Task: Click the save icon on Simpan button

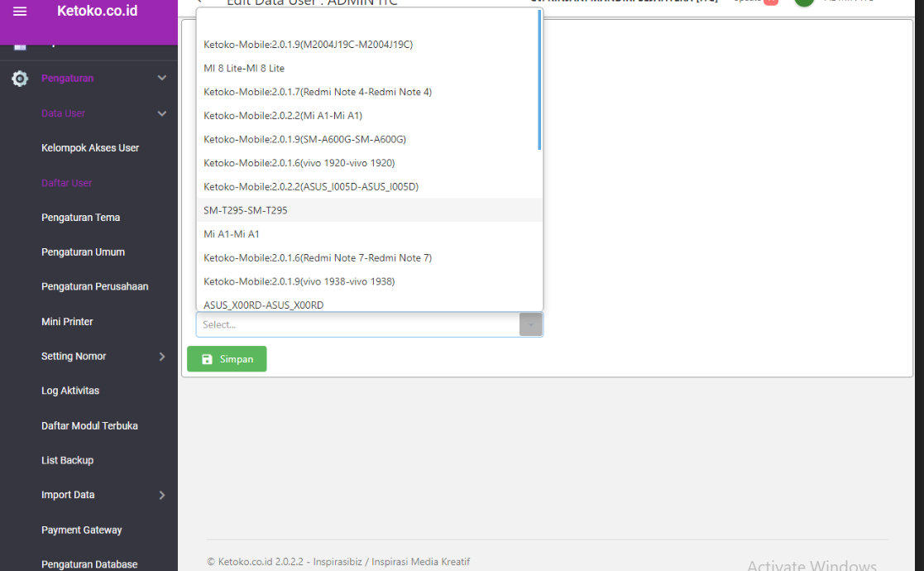Action: (208, 359)
